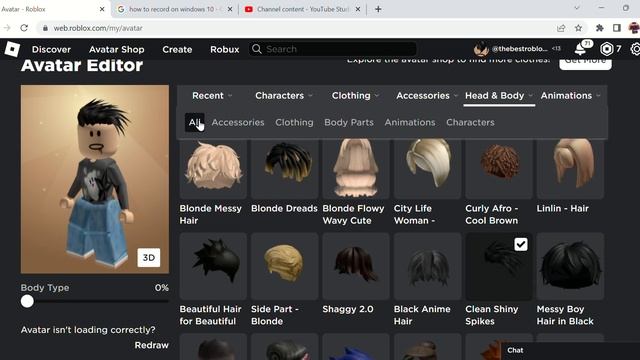Select the Clothing sub-filter
The height and width of the screenshot is (360, 640).
tap(294, 122)
